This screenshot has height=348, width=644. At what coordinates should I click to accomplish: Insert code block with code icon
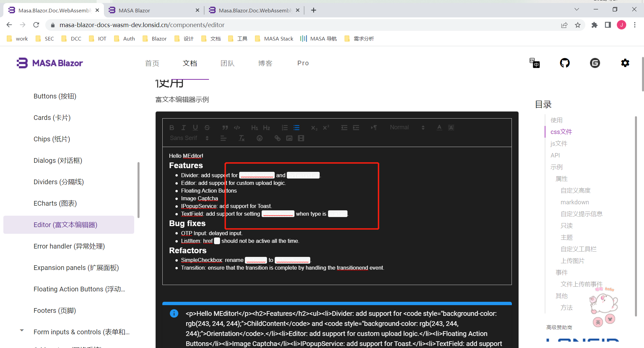click(237, 128)
